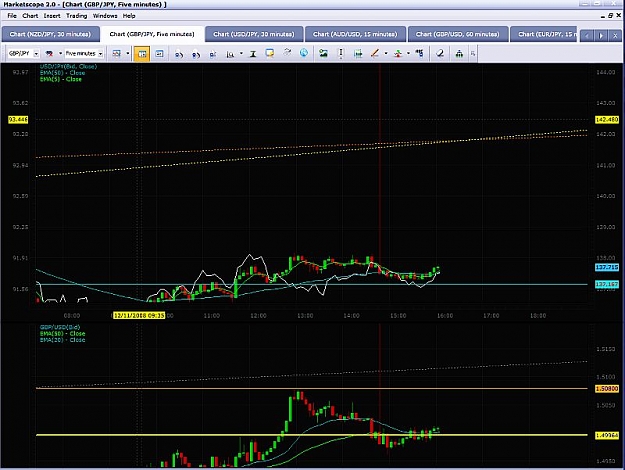Image resolution: width=625 pixels, height=470 pixels.
Task: Toggle the window-layout button right of orange one
Action: coord(159,53)
